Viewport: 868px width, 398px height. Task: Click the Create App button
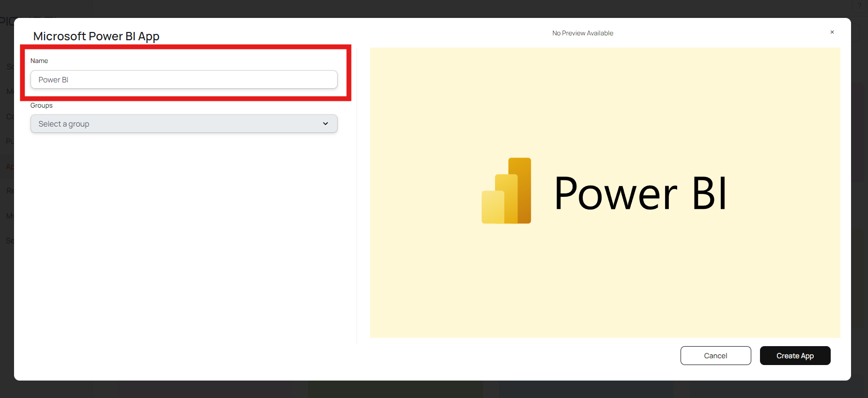(x=795, y=355)
